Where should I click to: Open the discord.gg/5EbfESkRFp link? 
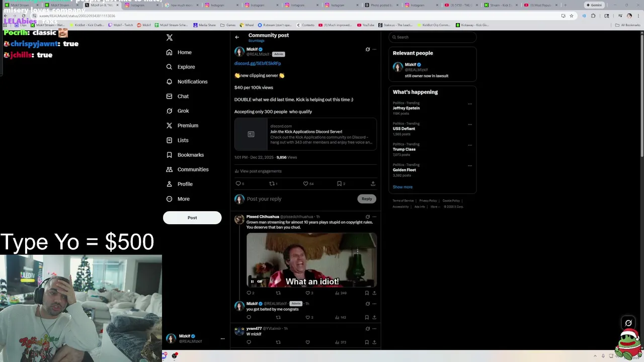(258, 63)
